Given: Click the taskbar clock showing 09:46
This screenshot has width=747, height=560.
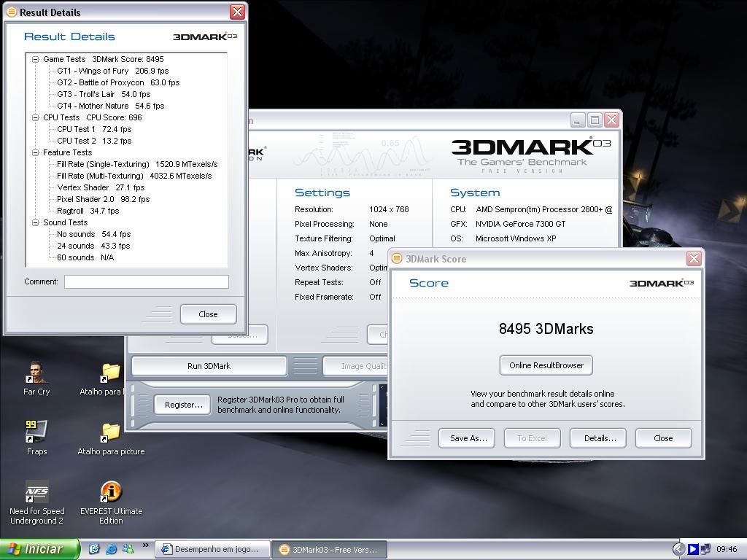Looking at the screenshot, I should coord(727,549).
